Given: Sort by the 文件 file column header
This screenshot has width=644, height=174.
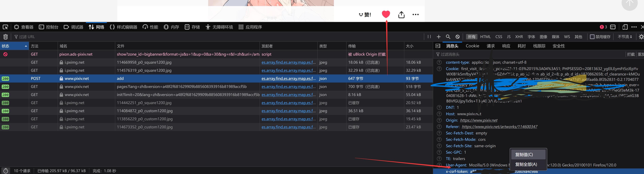Looking at the screenshot, I should pos(187,46).
